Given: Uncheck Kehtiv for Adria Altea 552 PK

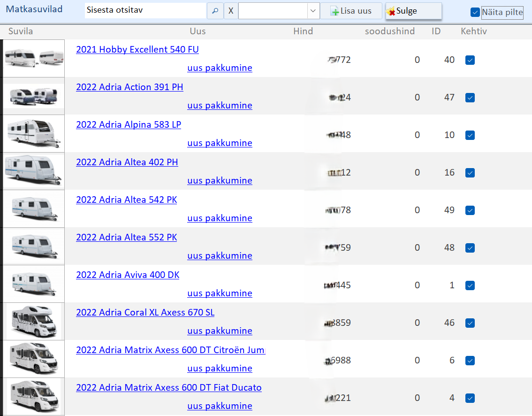Looking at the screenshot, I should coord(470,248).
